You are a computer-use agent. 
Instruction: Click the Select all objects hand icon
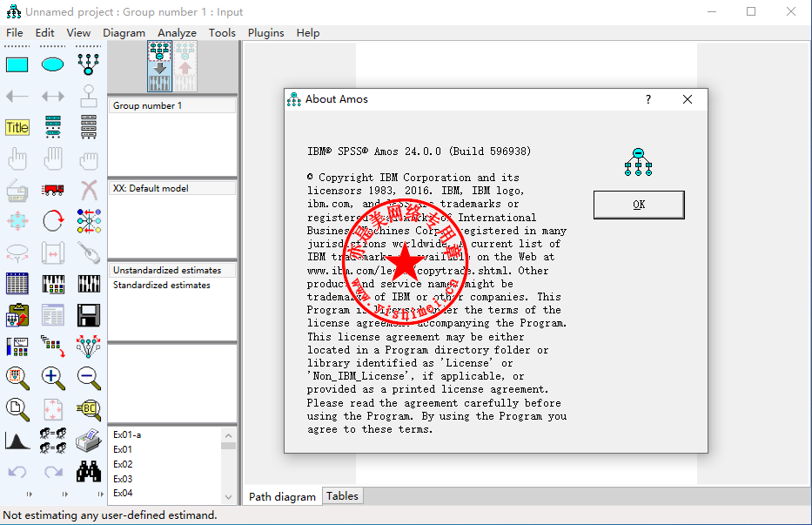click(x=53, y=159)
